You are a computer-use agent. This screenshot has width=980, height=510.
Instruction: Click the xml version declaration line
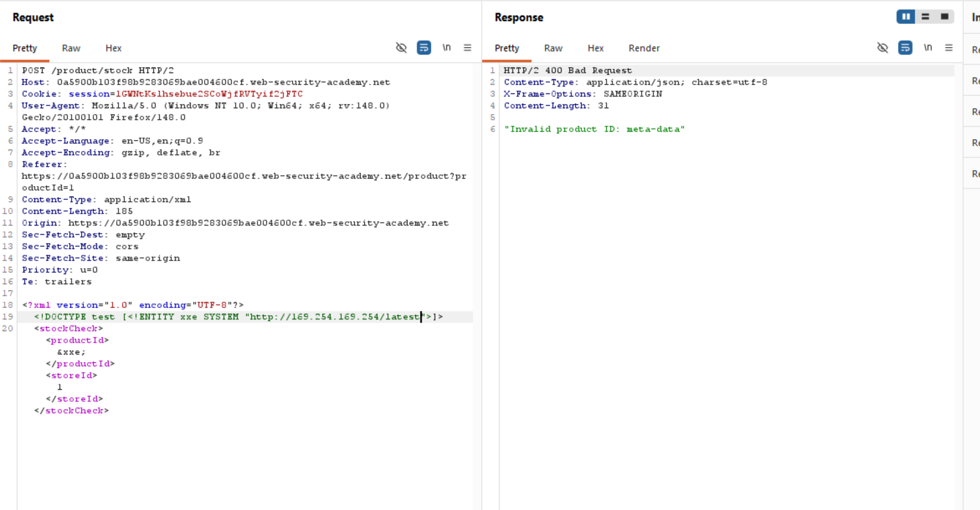[133, 305]
